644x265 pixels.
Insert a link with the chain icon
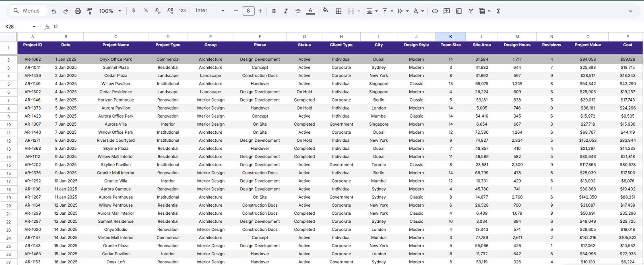point(435,11)
